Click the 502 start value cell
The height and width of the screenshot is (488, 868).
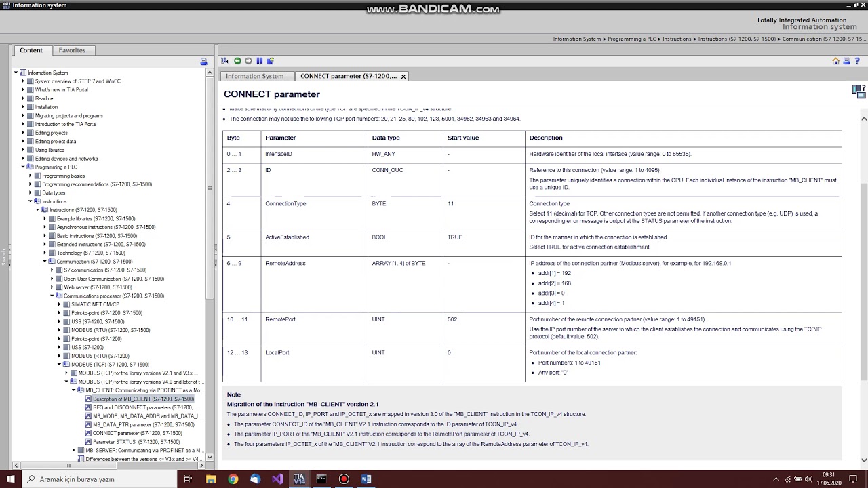pos(486,329)
